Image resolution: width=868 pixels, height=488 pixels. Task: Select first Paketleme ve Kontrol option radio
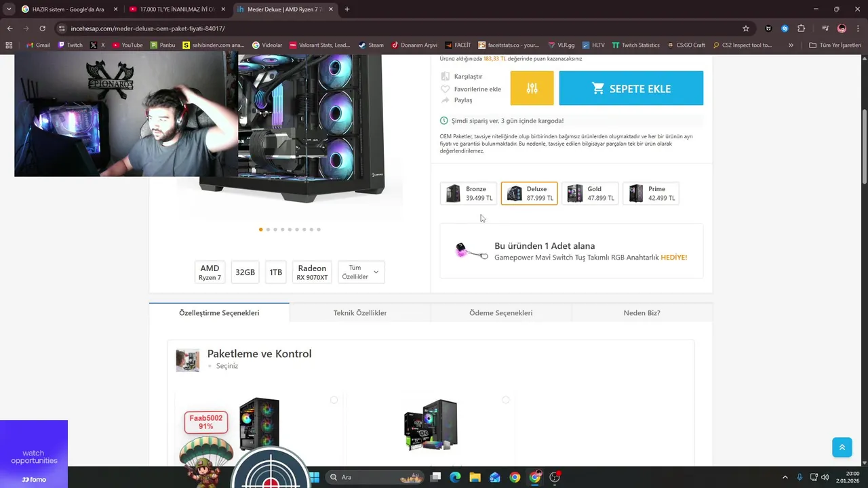334,400
